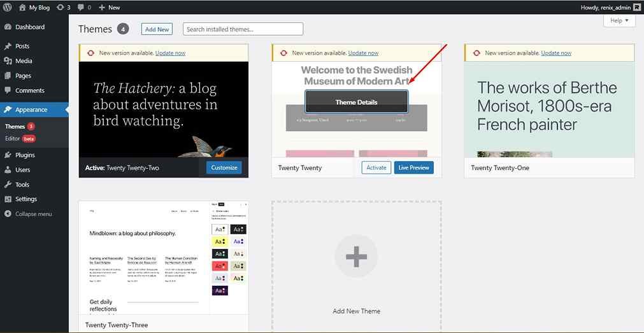Viewport: 644px width, 333px height.
Task: Click the Add New button
Action: 157,29
